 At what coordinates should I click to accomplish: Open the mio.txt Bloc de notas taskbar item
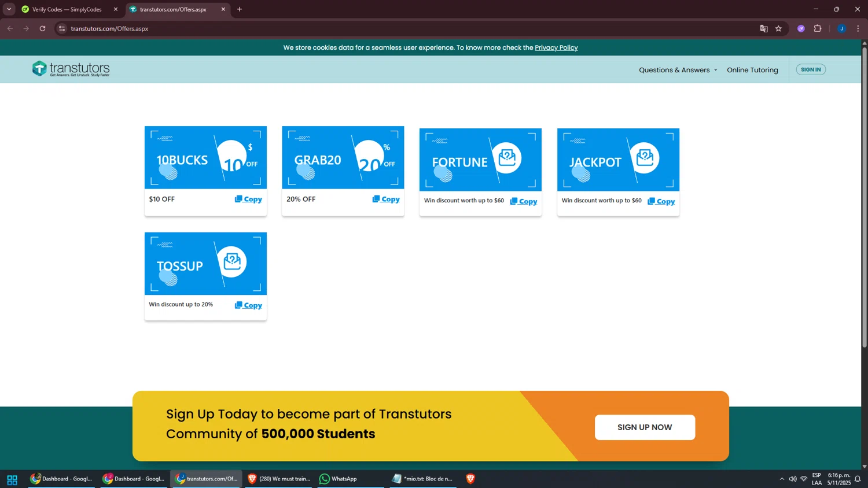[423, 479]
